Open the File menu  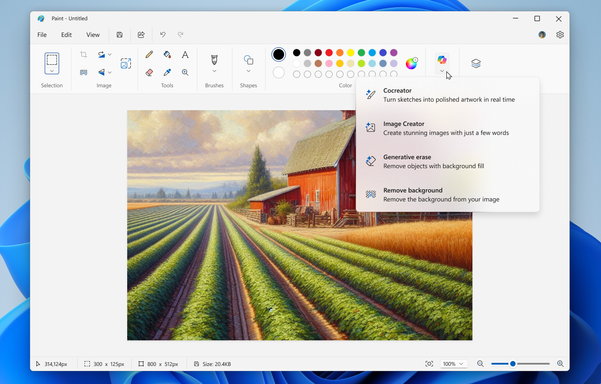point(42,34)
